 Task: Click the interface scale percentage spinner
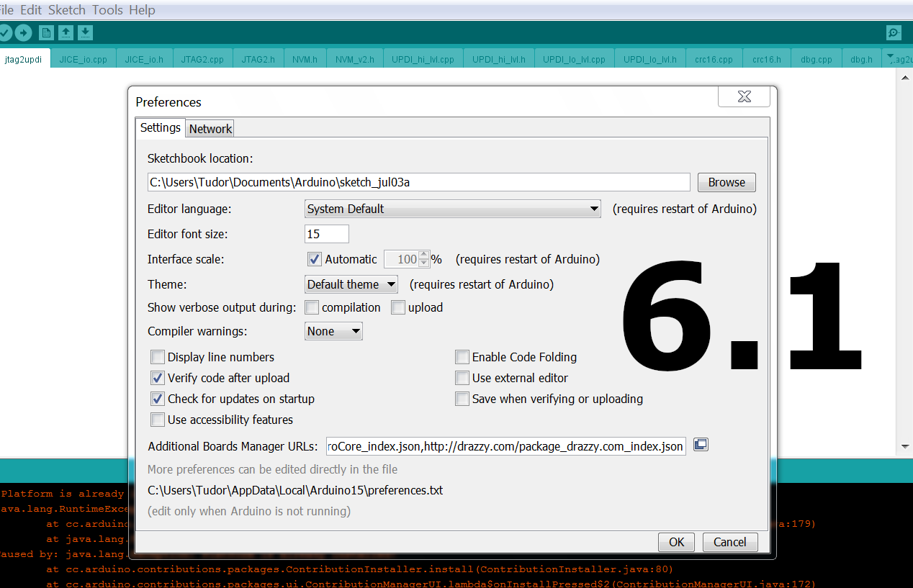pos(424,259)
